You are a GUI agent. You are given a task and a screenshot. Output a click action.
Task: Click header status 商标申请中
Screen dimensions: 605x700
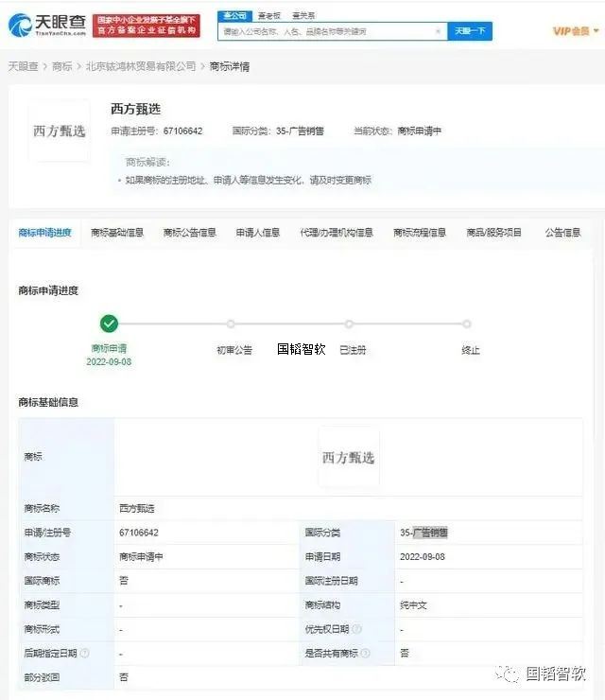[420, 131]
